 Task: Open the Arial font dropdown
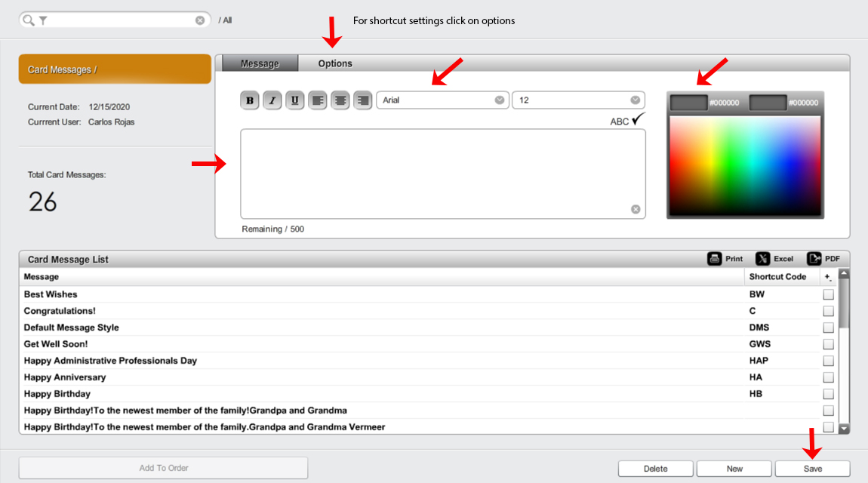click(x=442, y=100)
